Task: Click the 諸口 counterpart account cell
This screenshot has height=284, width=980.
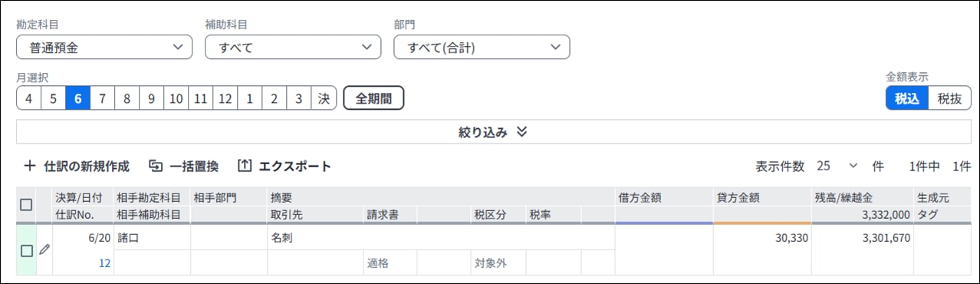Action: pyautogui.click(x=152, y=238)
